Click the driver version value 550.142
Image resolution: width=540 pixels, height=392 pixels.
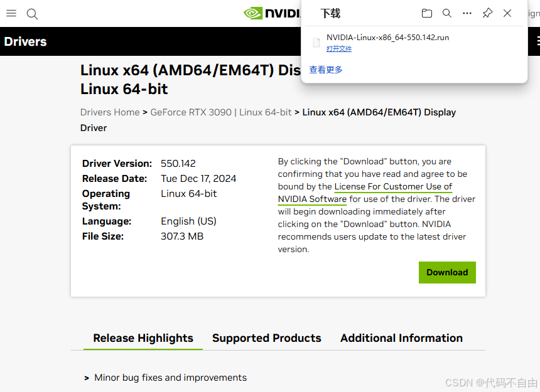[178, 163]
